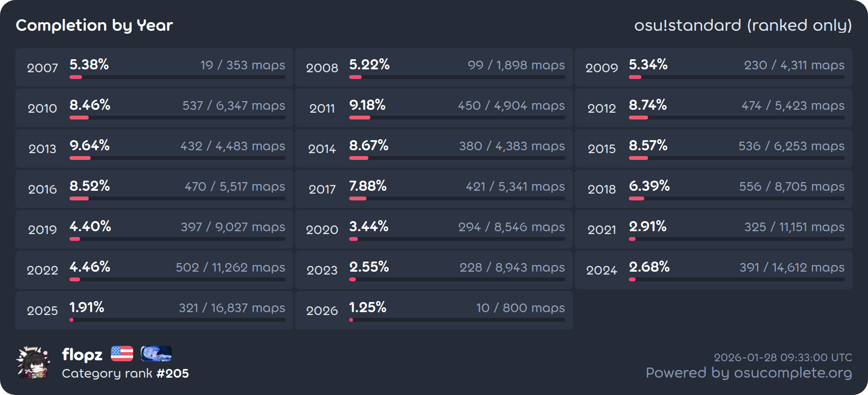This screenshot has height=395, width=868.
Task: Select the 2011 year card percentage
Action: (367, 105)
